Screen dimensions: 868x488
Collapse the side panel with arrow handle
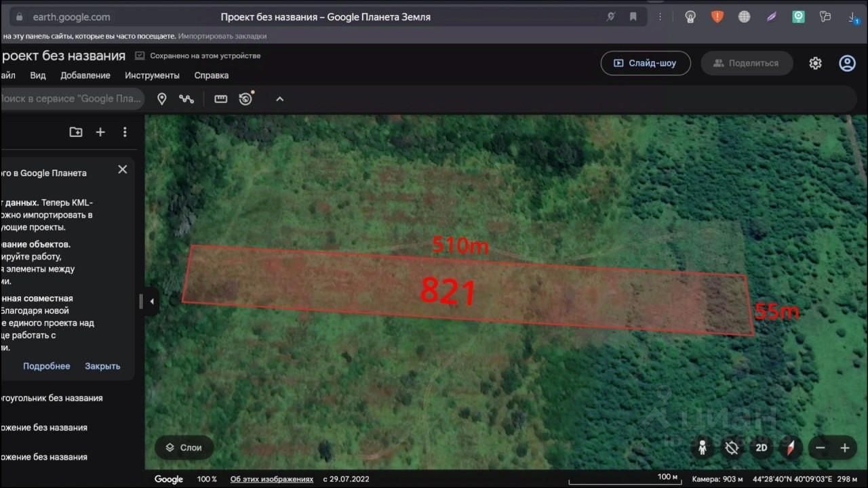coord(151,302)
